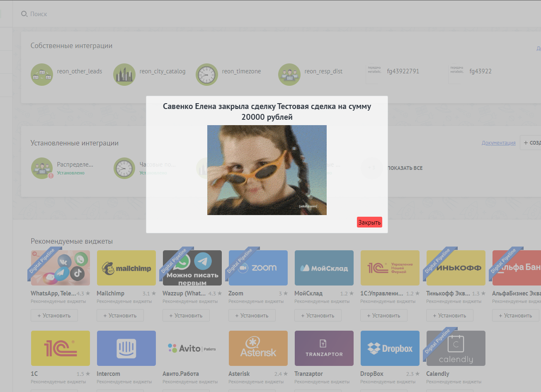Screen dimensions: 541x392
Task: Click Показать все link
Action: coord(405,168)
